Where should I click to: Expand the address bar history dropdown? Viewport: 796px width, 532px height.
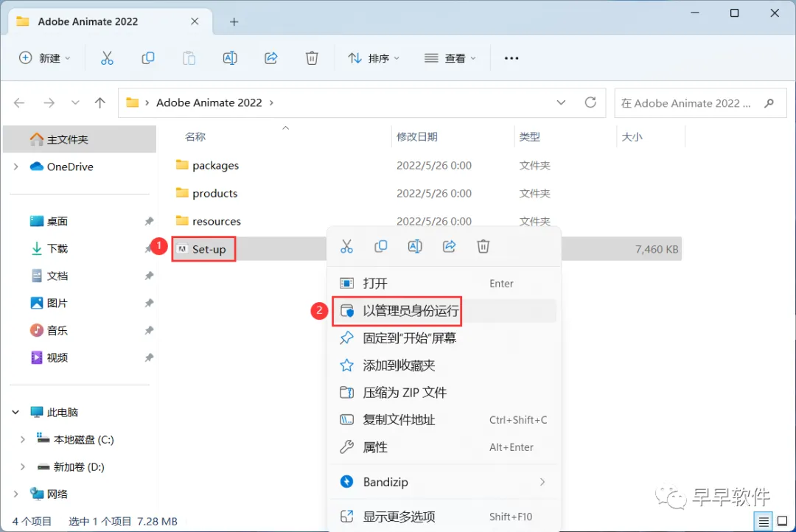click(x=561, y=102)
